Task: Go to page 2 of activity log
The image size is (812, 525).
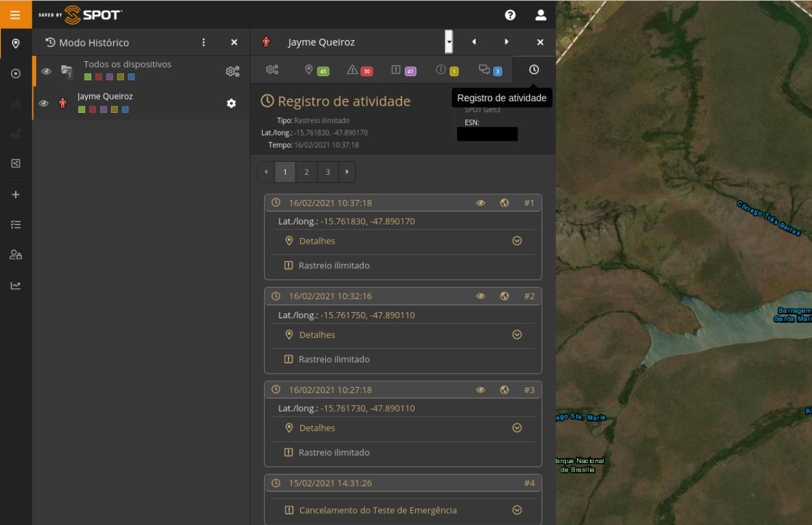Action: (x=307, y=172)
